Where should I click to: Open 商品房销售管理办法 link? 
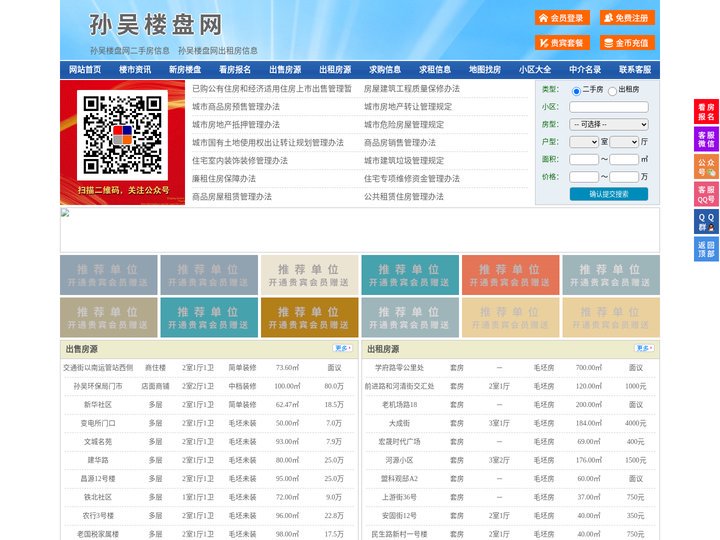(400, 143)
